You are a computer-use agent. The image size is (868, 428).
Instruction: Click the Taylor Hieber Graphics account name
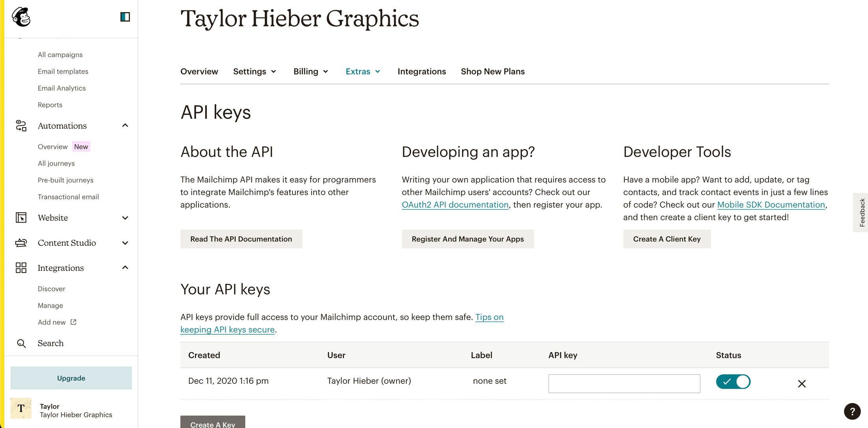(76, 415)
